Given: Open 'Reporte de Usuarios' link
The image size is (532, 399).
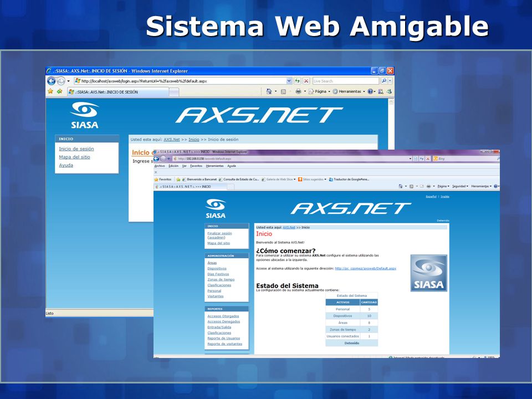Looking at the screenshot, I should [223, 338].
